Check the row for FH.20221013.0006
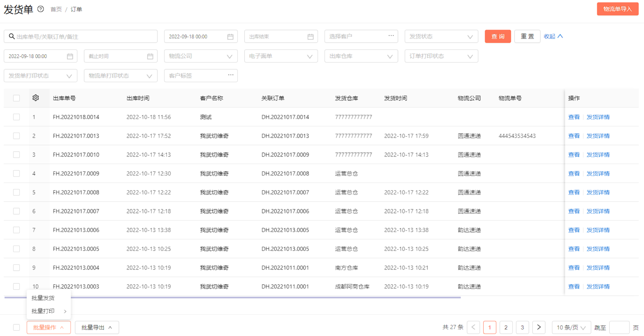This screenshot has width=644, height=336. coord(16,230)
